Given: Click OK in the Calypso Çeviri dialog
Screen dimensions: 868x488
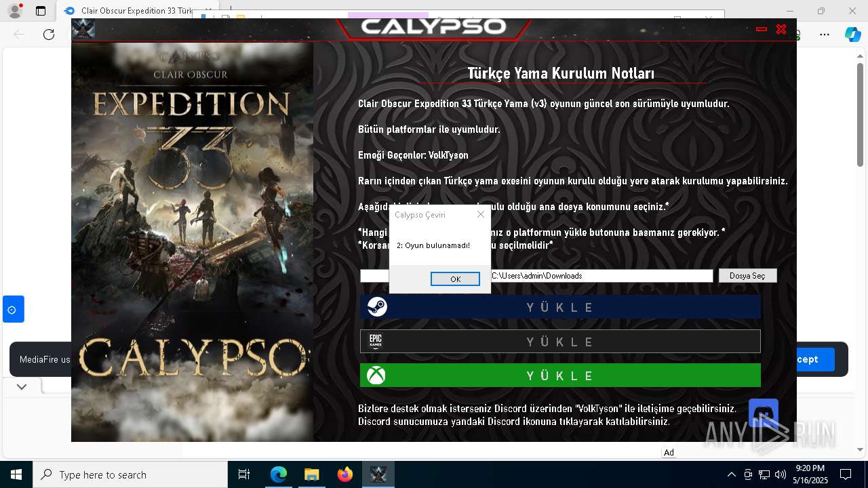Looking at the screenshot, I should tap(455, 279).
